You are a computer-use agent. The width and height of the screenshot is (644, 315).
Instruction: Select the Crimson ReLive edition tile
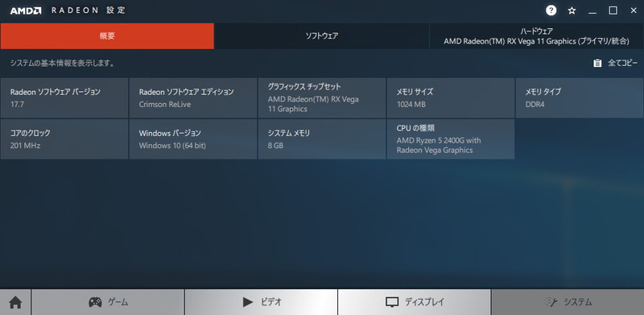click(193, 97)
